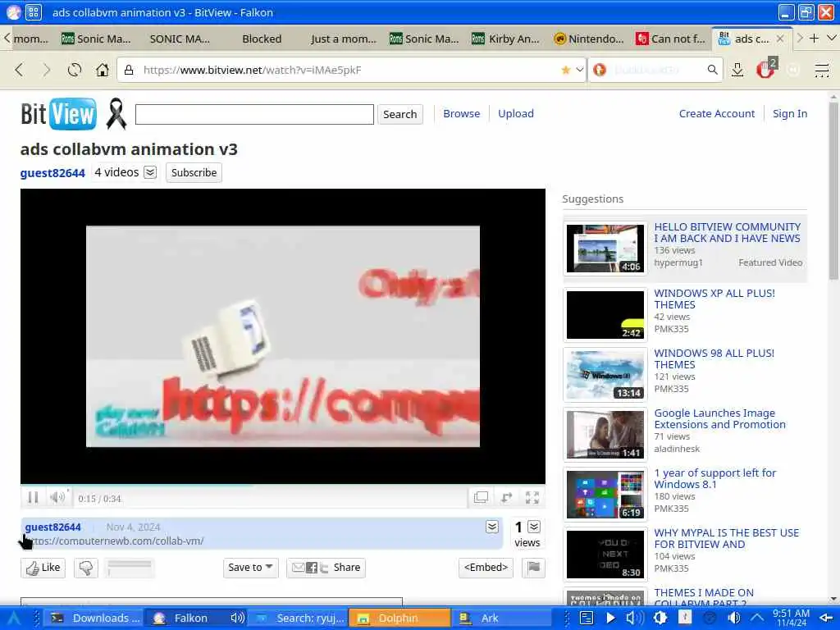Image resolution: width=840 pixels, height=630 pixels.
Task: Click the bookmark star in address bar
Action: [x=565, y=70]
